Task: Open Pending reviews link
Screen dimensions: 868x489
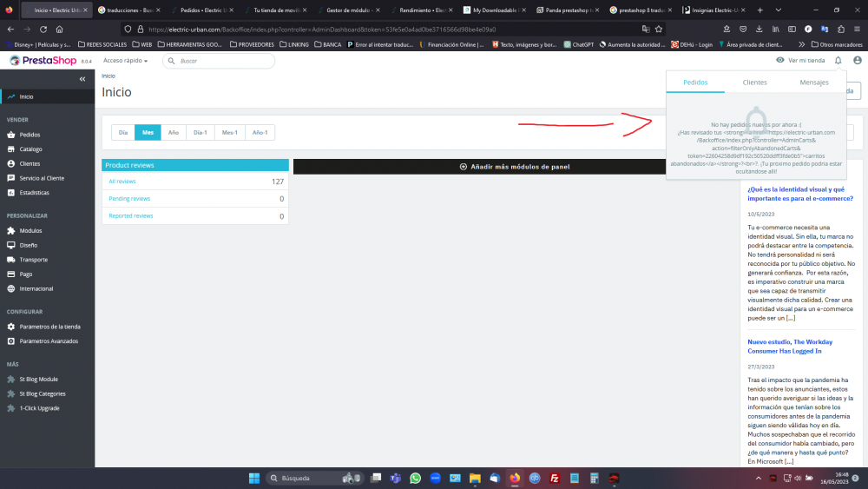Action: (x=129, y=198)
